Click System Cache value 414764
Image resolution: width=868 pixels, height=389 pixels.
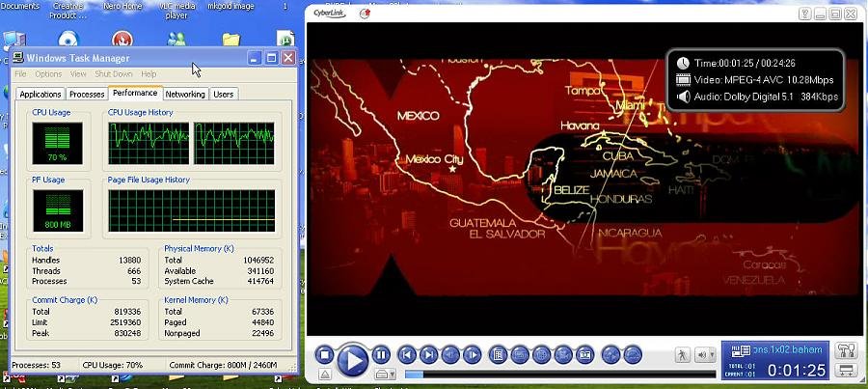(260, 281)
